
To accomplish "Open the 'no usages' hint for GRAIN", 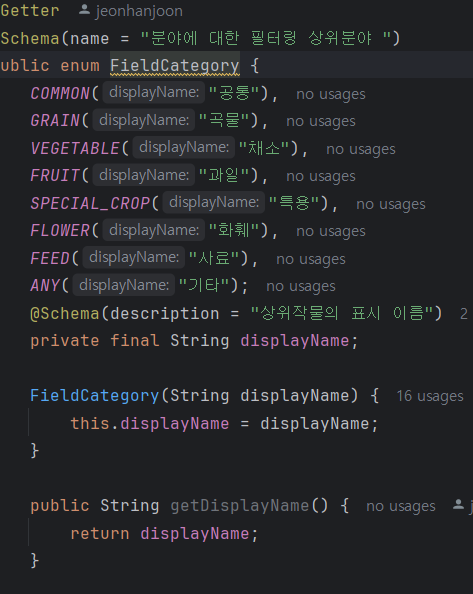I will pos(321,121).
